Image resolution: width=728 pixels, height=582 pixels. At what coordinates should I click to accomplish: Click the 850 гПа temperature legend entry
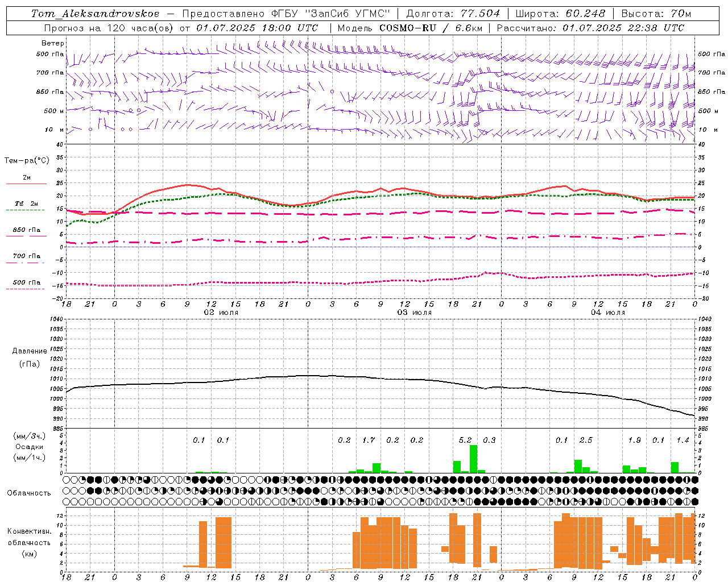coord(26,230)
